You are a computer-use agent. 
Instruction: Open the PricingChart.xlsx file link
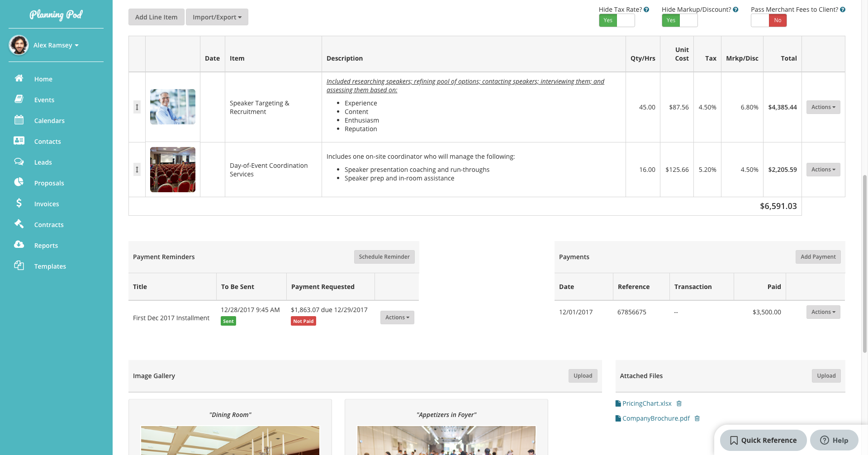pos(646,403)
